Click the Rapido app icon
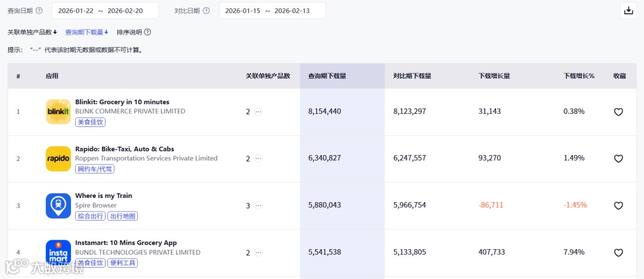 click(58, 159)
